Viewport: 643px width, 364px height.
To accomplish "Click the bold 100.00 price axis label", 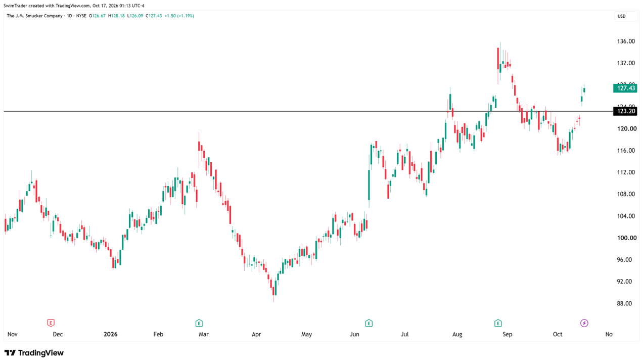I will [626, 238].
